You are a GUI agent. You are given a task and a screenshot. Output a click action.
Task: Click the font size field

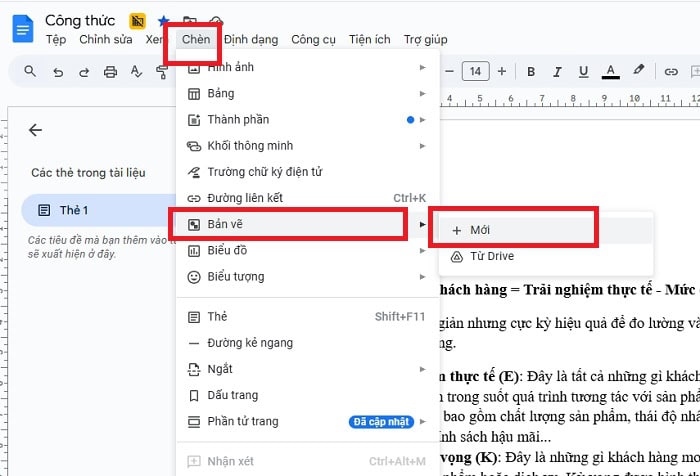coord(476,72)
